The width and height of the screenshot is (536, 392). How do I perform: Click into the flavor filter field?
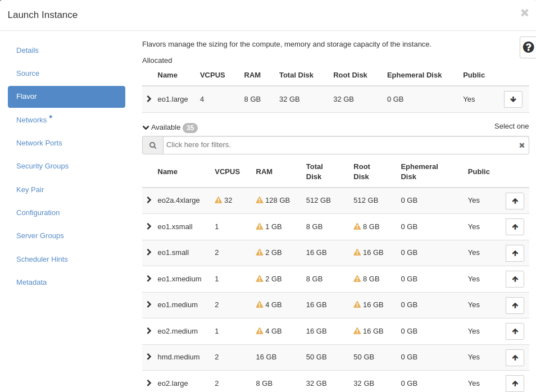[337, 145]
